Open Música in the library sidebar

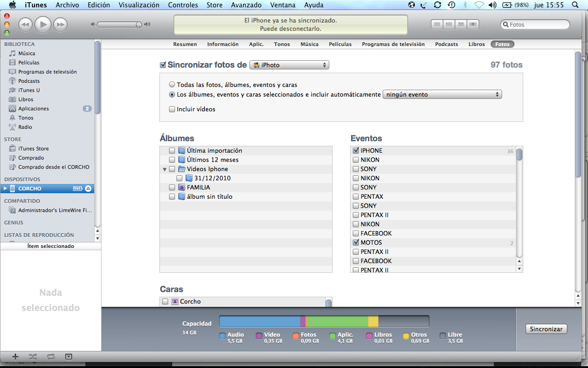click(x=27, y=53)
